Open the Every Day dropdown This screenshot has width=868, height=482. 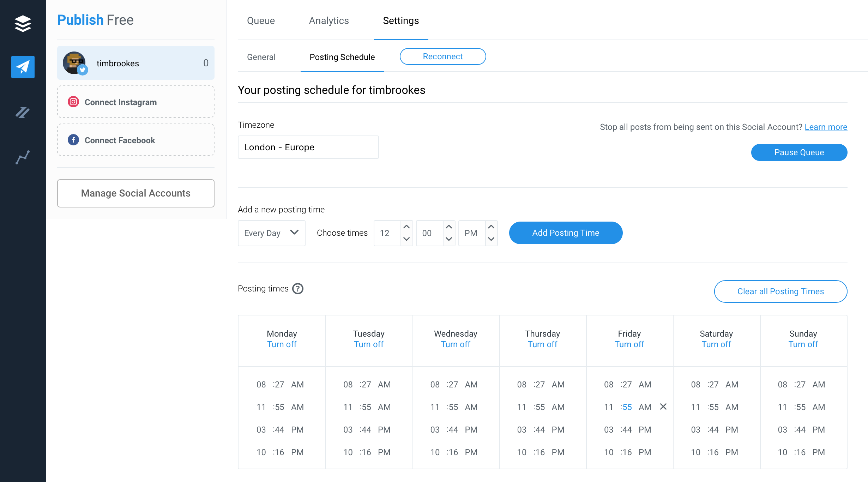pos(271,233)
